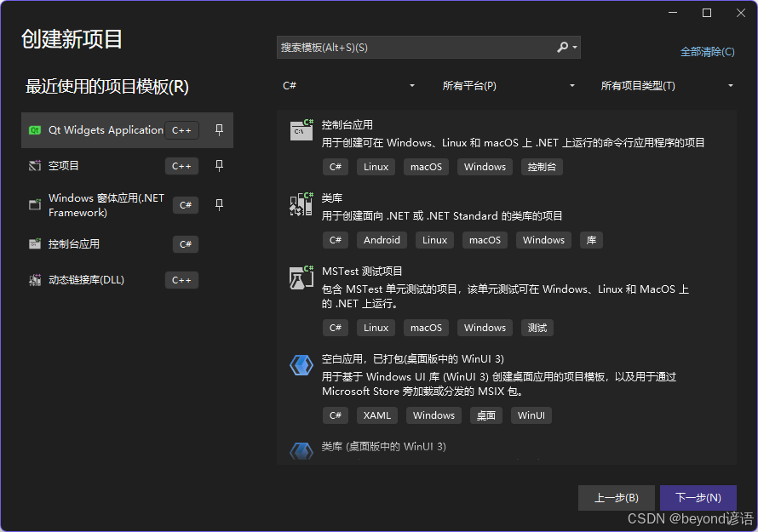Viewport: 758px width, 532px height.
Task: Click the C++ badge of 动态链接库(DLL)
Action: click(181, 280)
